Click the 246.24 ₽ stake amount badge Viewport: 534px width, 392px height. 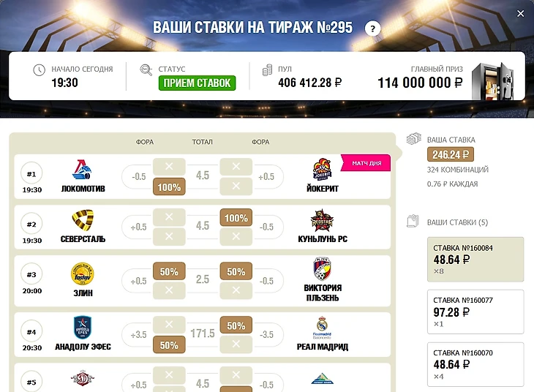pos(451,154)
